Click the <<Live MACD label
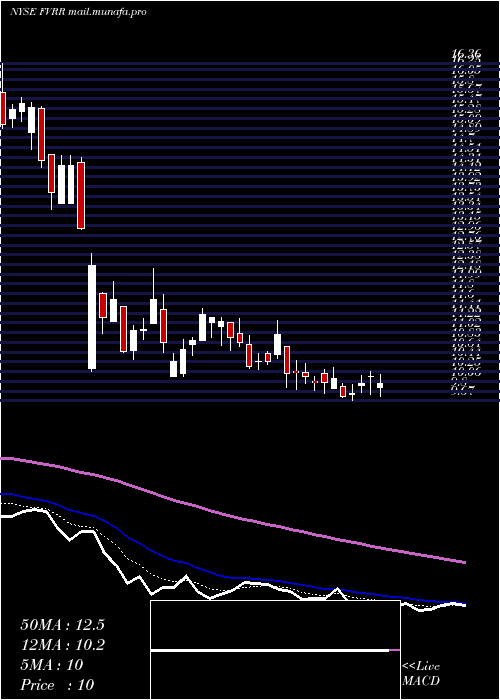The image size is (500, 700). pyautogui.click(x=421, y=674)
